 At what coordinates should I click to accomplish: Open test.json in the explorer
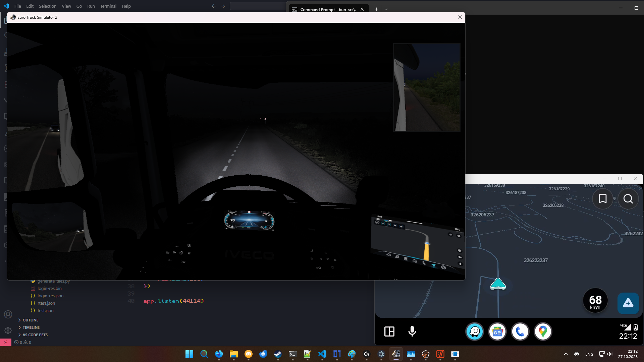pyautogui.click(x=45, y=310)
